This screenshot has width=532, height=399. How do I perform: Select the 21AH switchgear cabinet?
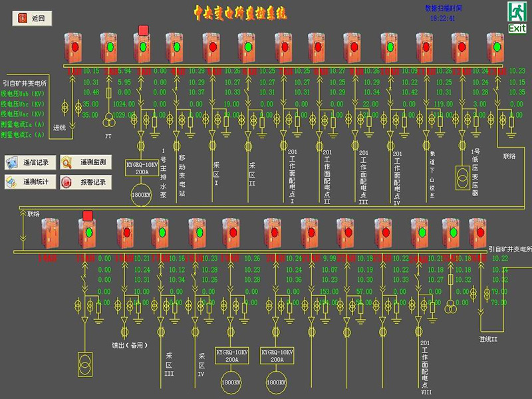[x=309, y=233]
